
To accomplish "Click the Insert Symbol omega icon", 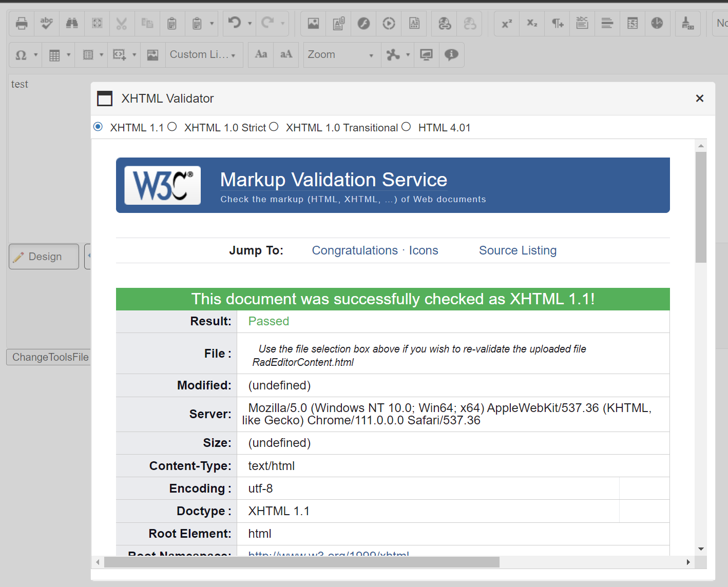I will (21, 55).
